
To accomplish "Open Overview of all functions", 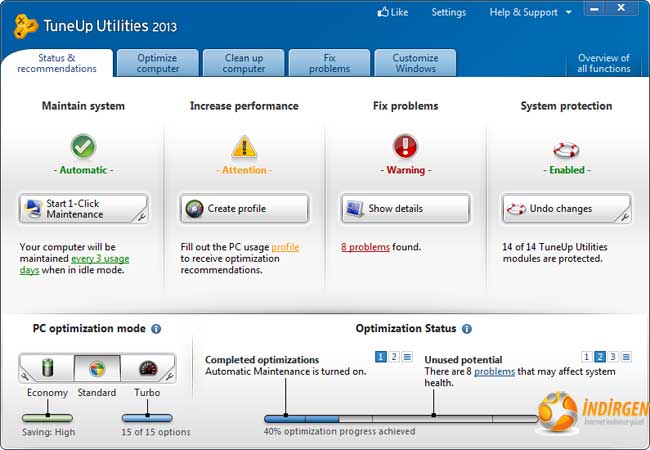I will click(x=604, y=63).
